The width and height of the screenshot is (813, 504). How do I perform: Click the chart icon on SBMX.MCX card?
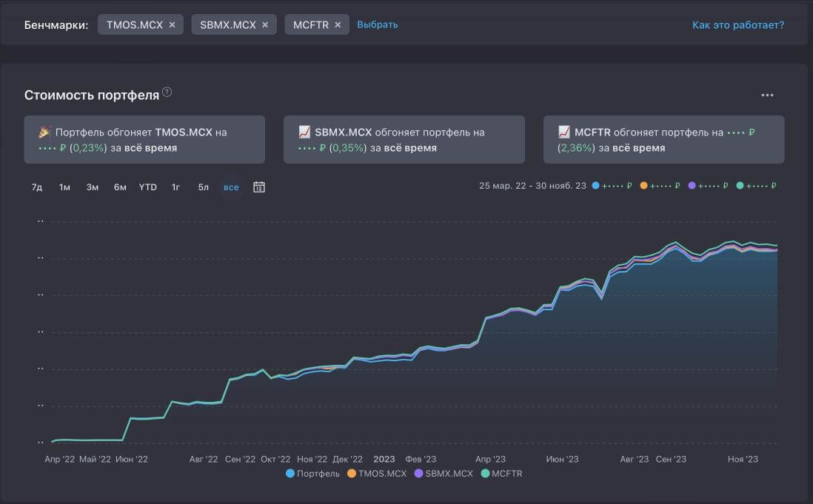coord(304,132)
